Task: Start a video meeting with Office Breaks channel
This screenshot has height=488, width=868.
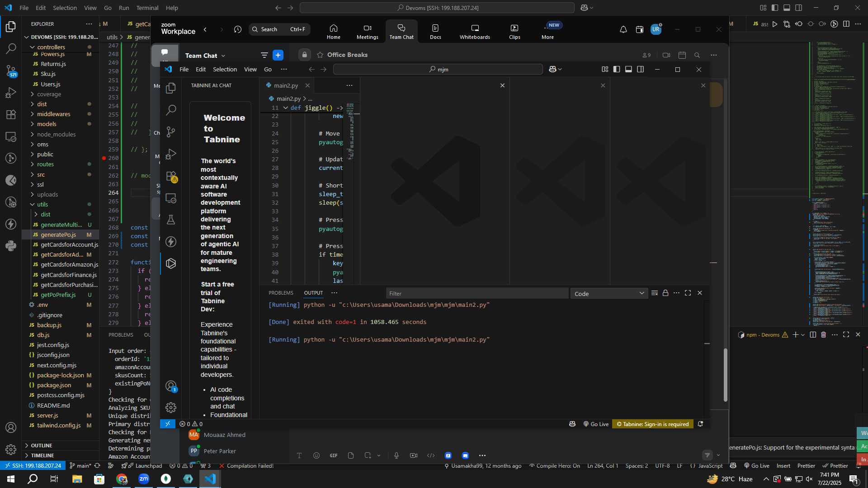Action: point(666,55)
